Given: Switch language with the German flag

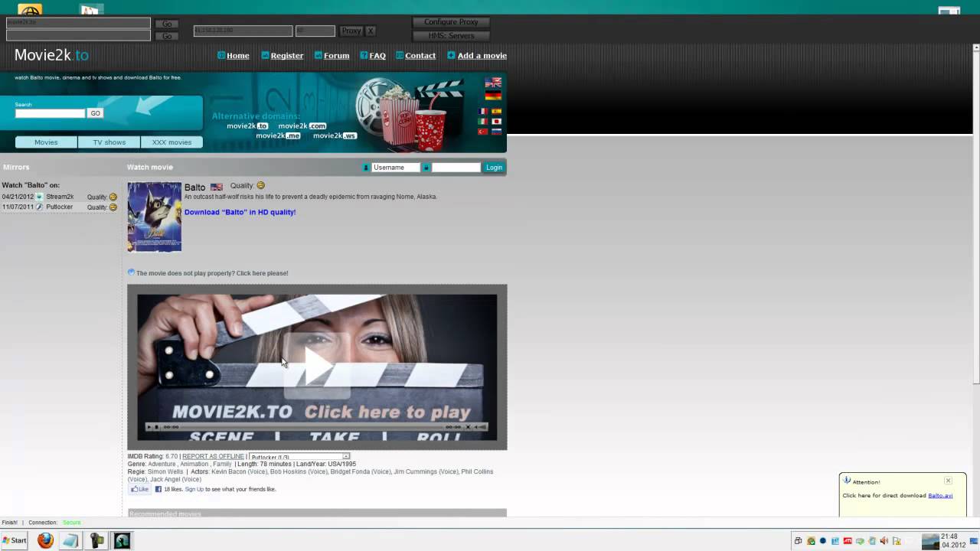Looking at the screenshot, I should tap(493, 96).
